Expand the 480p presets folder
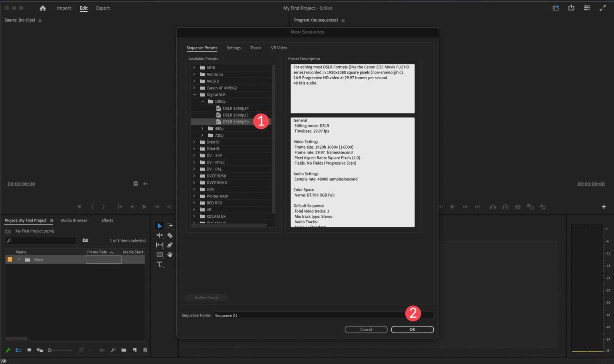Viewport: 614px width, 364px height. pos(202,128)
